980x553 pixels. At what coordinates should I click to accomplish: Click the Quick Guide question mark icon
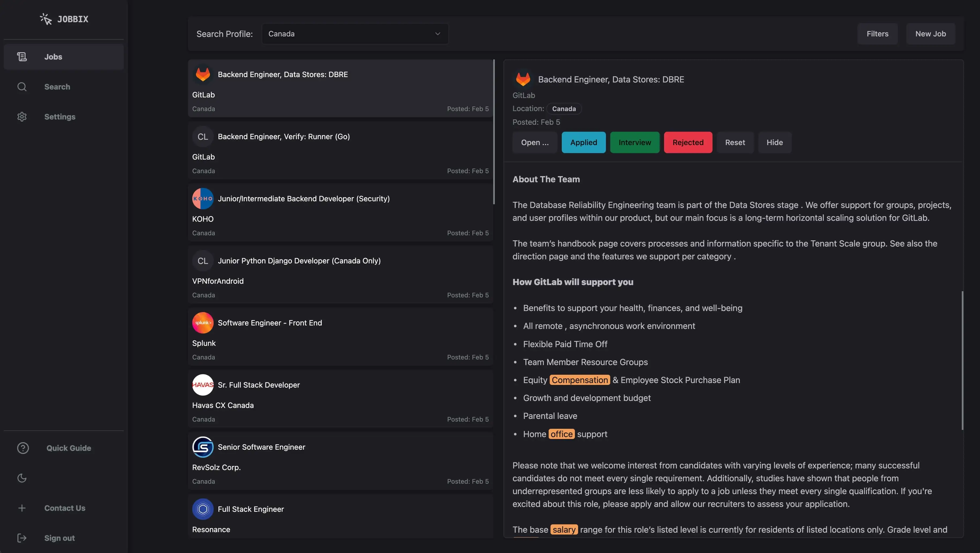[23, 448]
